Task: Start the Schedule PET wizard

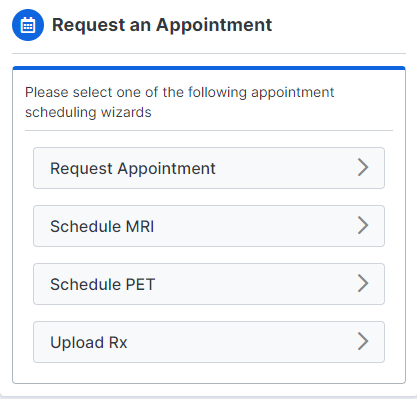Action: tap(209, 284)
